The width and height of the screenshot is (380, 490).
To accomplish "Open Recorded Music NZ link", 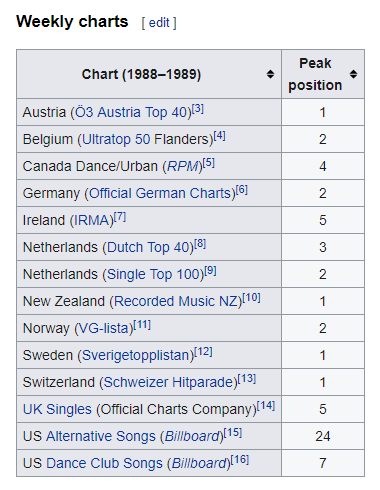I will click(x=176, y=301).
